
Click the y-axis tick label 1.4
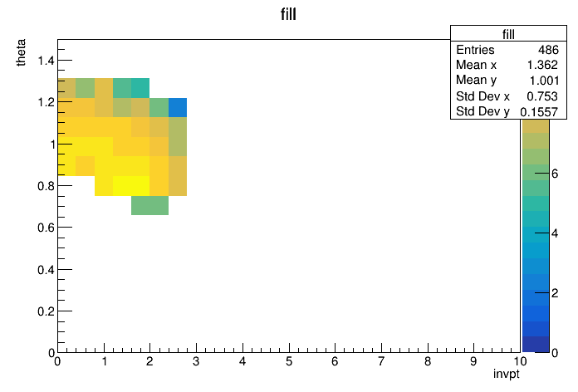[x=46, y=61]
